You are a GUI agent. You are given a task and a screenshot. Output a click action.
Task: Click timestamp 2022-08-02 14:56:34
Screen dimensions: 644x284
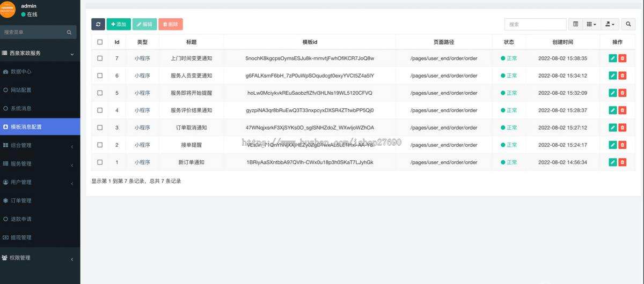coord(562,162)
